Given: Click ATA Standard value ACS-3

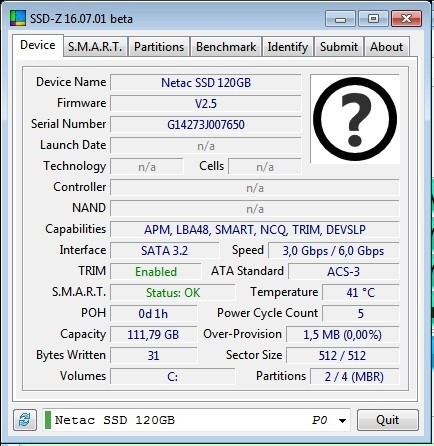Looking at the screenshot, I should click(x=344, y=272).
